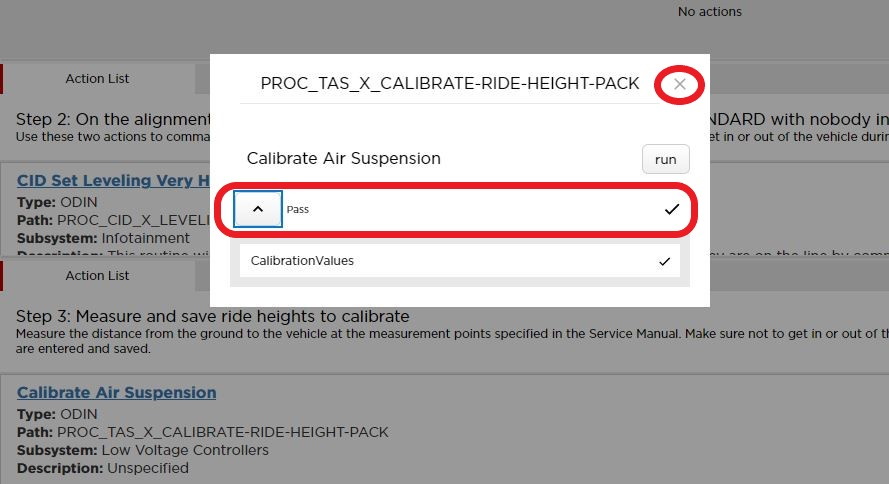Click the Subsystem Low Voltage Controllers line
Image resolution: width=889 pixels, height=484 pixels.
(x=142, y=450)
